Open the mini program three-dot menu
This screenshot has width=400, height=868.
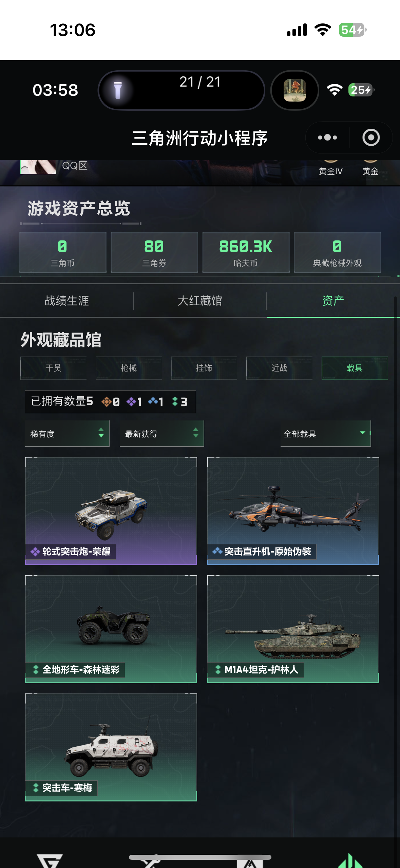tap(327, 138)
